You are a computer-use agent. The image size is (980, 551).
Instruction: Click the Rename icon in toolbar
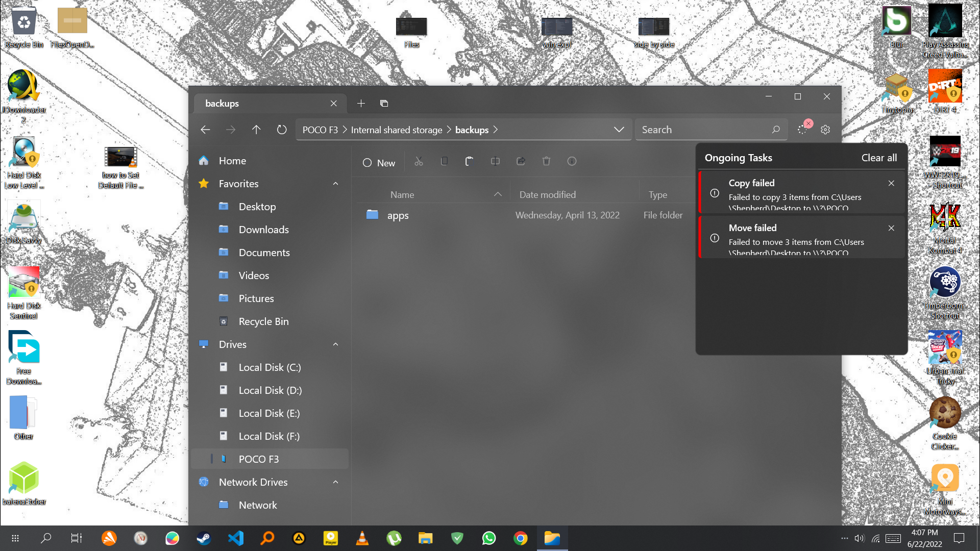click(x=495, y=162)
